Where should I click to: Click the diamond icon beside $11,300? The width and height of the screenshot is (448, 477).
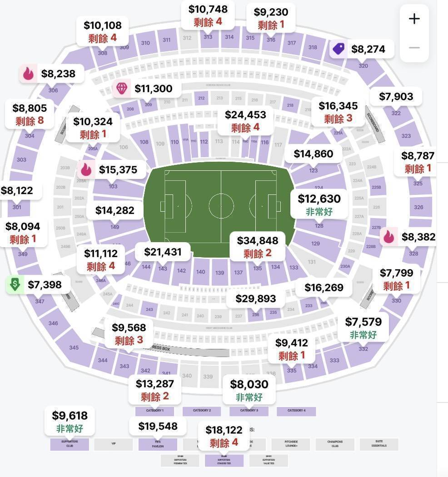(122, 89)
